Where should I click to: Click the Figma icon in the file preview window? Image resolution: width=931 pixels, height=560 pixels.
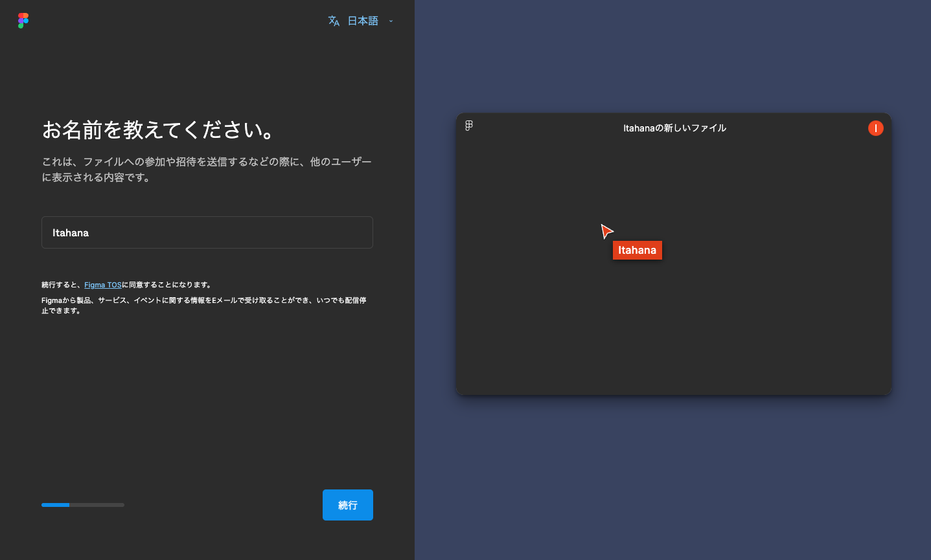click(x=468, y=126)
